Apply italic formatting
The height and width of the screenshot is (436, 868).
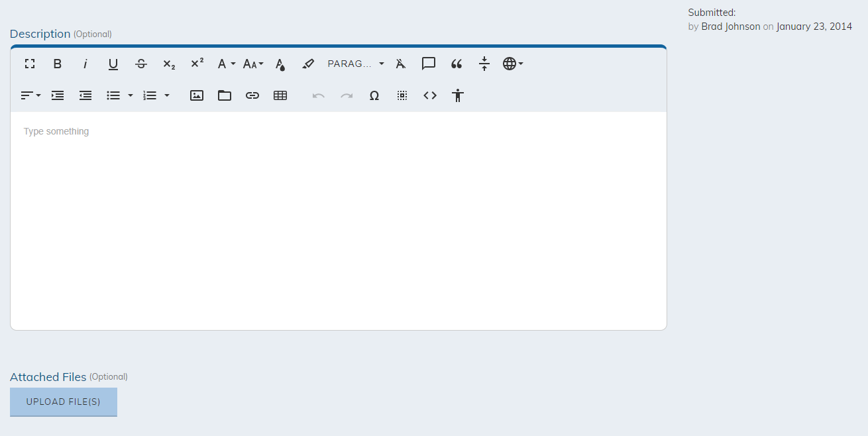click(85, 64)
